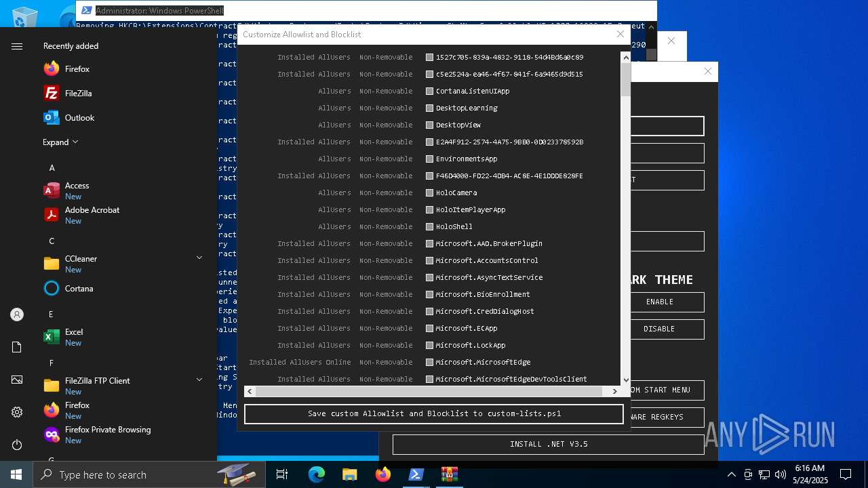Screen dimensions: 868x488
Task: Open Task View on the taskbar
Action: click(282, 474)
